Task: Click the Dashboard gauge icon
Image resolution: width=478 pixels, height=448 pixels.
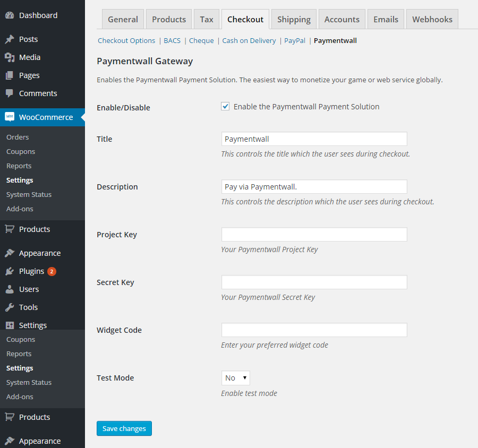Action: point(10,15)
